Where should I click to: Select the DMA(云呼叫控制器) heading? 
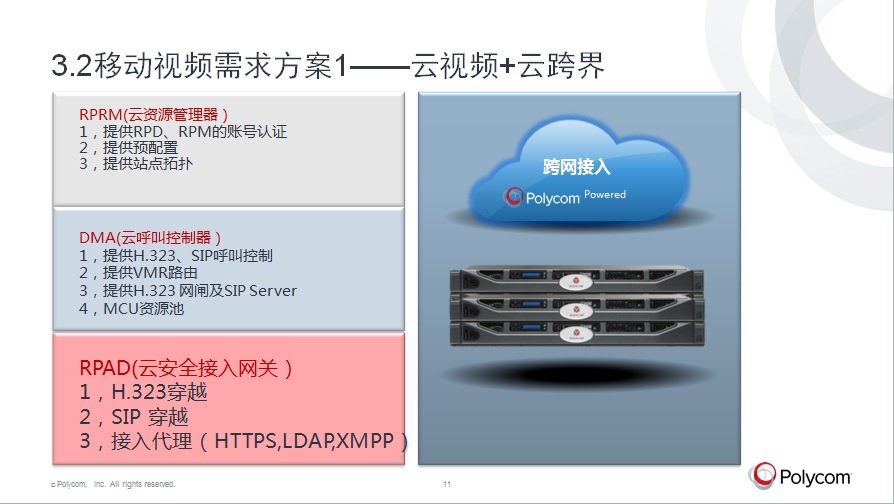(x=150, y=237)
